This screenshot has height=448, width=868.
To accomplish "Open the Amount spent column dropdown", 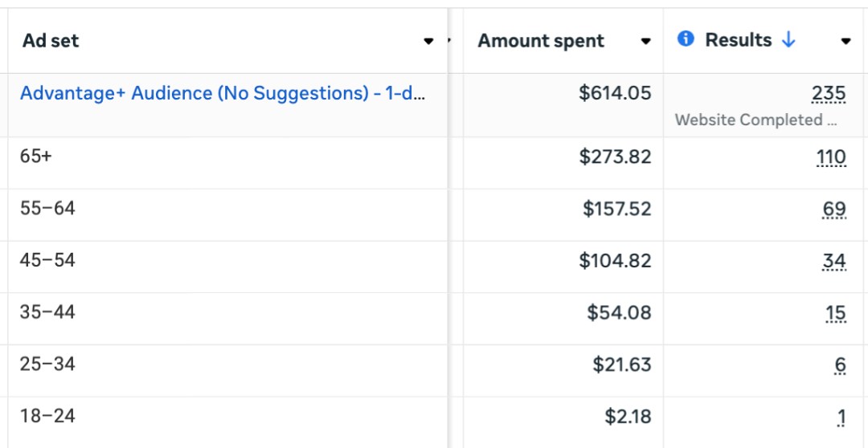I will pos(645,42).
